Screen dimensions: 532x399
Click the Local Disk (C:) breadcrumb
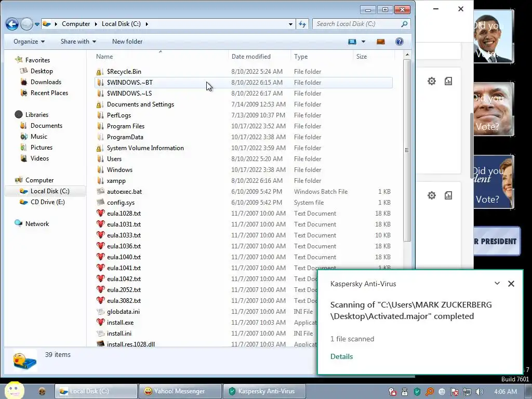click(121, 24)
